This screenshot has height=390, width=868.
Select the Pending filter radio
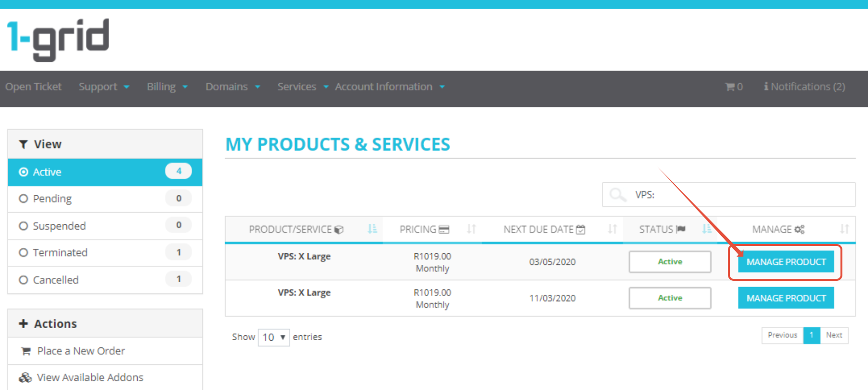click(x=23, y=199)
